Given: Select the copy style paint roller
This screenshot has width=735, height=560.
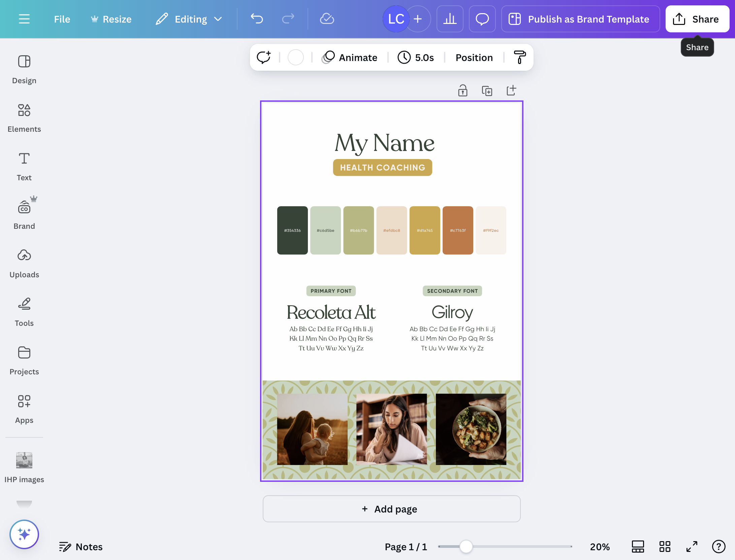Looking at the screenshot, I should click(x=520, y=57).
